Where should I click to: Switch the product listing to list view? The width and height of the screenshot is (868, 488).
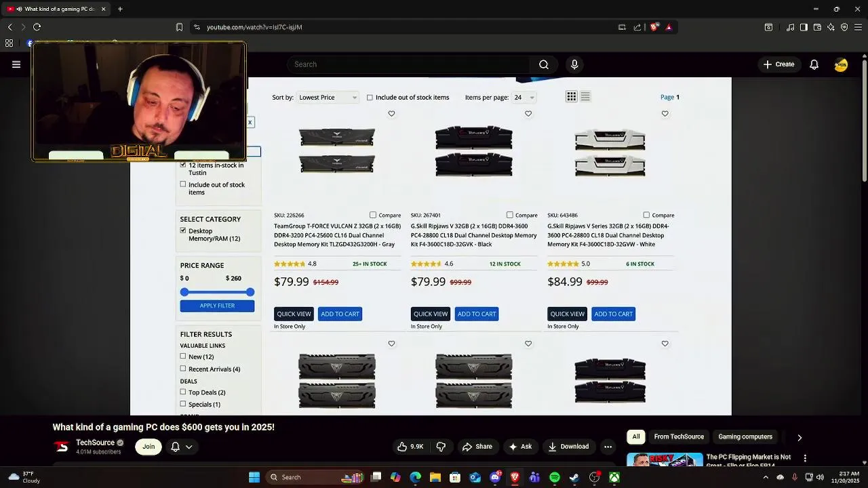(585, 97)
